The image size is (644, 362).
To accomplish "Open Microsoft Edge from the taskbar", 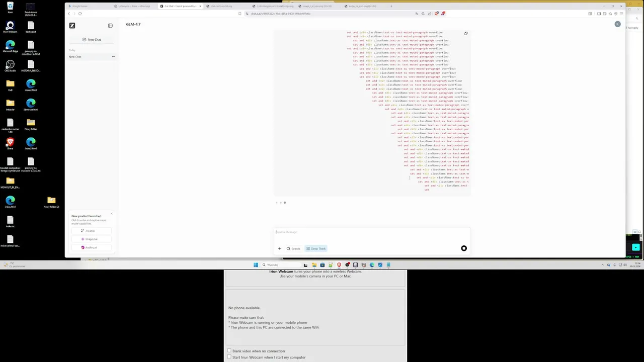I will [x=372, y=265].
